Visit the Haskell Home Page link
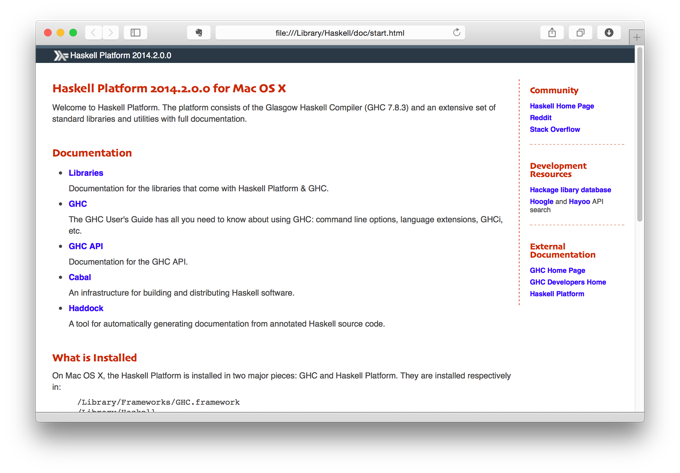 click(562, 106)
